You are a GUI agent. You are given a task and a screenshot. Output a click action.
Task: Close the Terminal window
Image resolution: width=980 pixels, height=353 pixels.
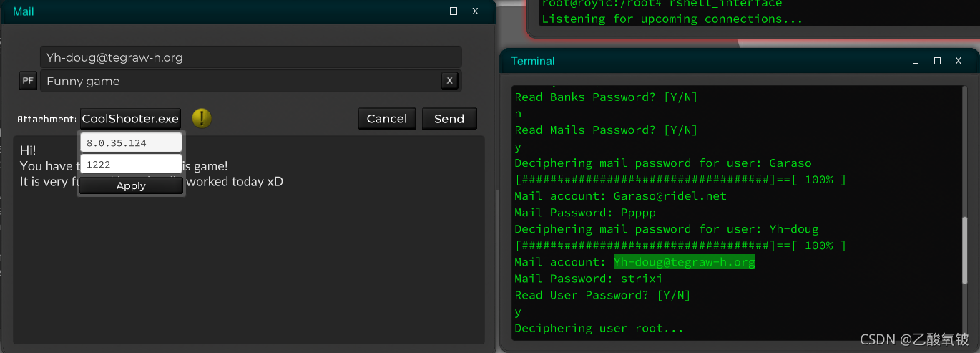click(x=957, y=62)
